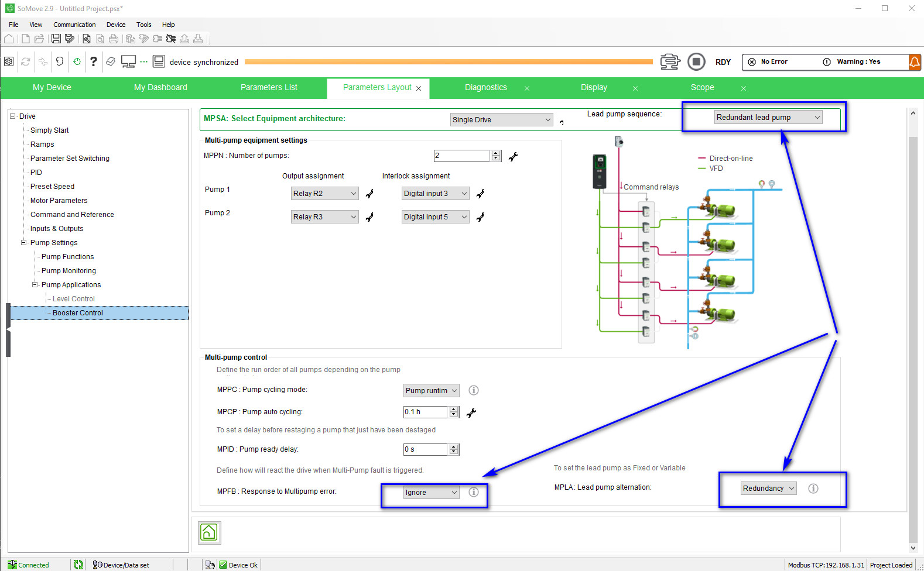Click the download arrow icon in toolbar
Image resolution: width=924 pixels, height=571 pixels.
coord(198,39)
